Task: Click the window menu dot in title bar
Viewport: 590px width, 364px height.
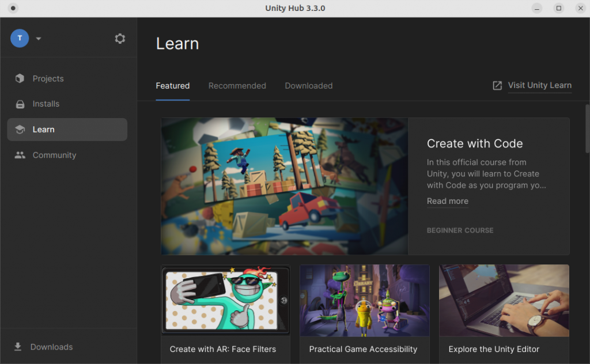Action: tap(13, 8)
